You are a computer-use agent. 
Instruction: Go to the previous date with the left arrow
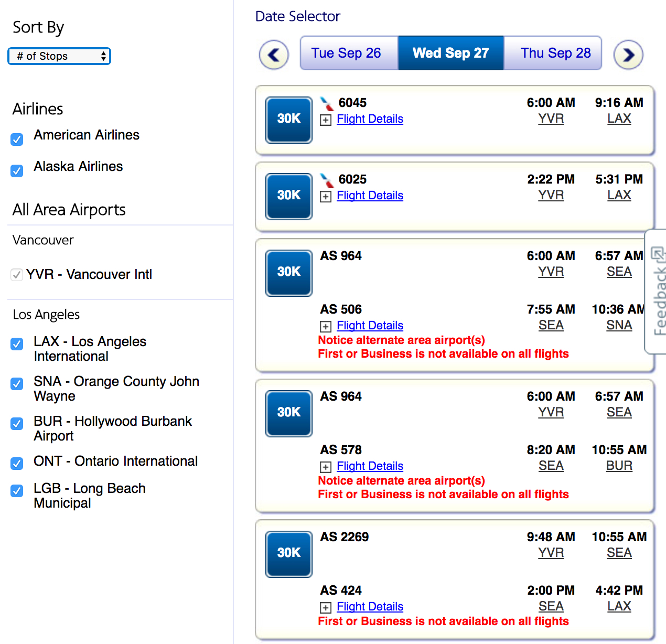(274, 55)
